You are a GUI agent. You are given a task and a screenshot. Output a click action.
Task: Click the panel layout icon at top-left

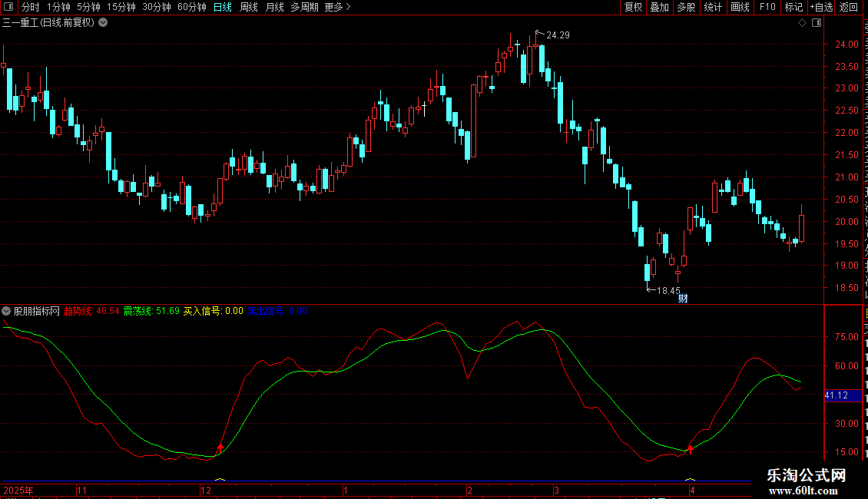(8, 7)
